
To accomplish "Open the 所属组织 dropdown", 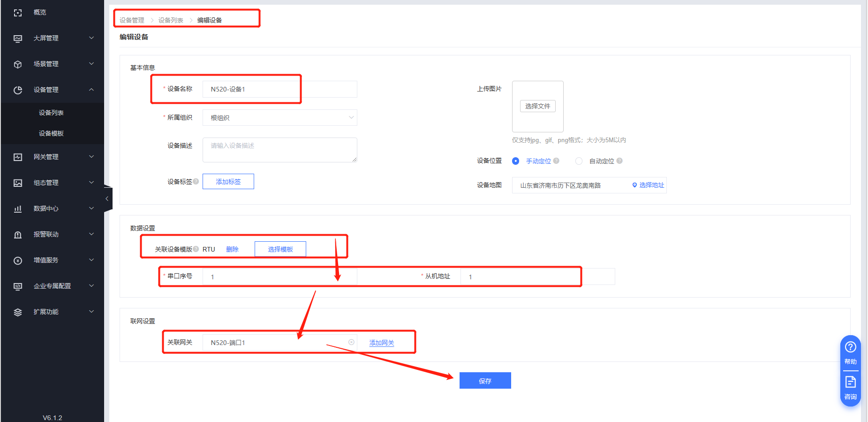I will 279,118.
